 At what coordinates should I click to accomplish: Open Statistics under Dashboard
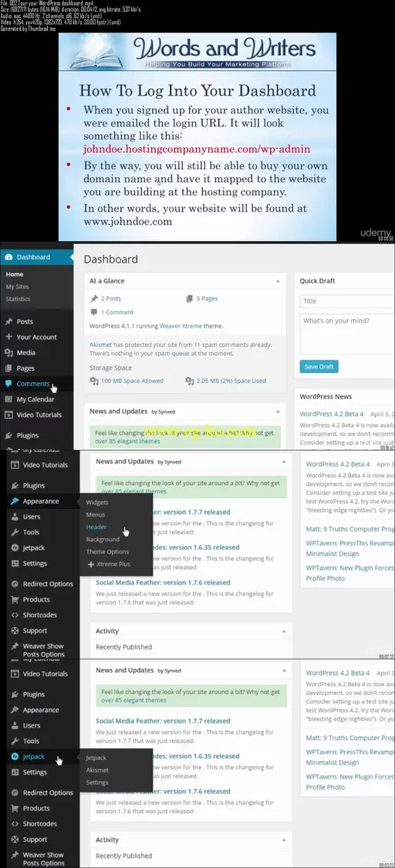19,299
